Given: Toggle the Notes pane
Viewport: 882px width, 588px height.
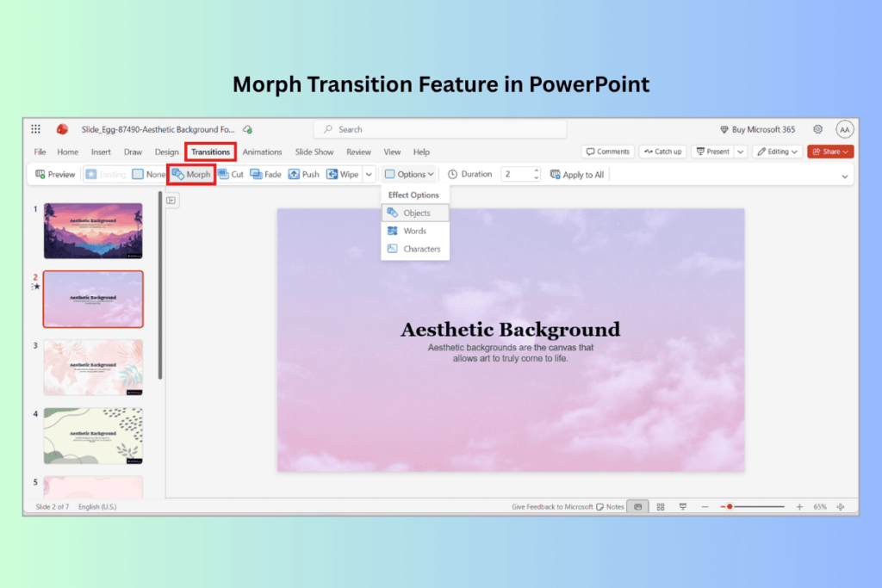Looking at the screenshot, I should pyautogui.click(x=611, y=506).
